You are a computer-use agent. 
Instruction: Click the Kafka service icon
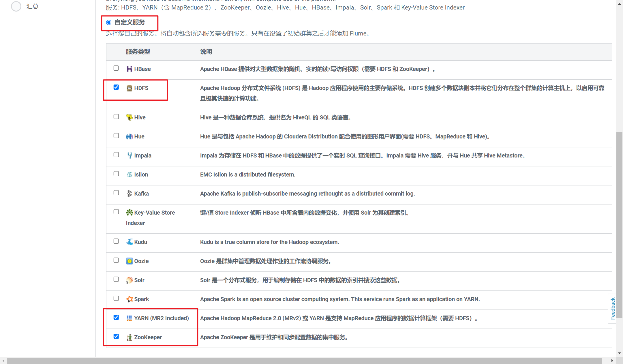pos(130,194)
